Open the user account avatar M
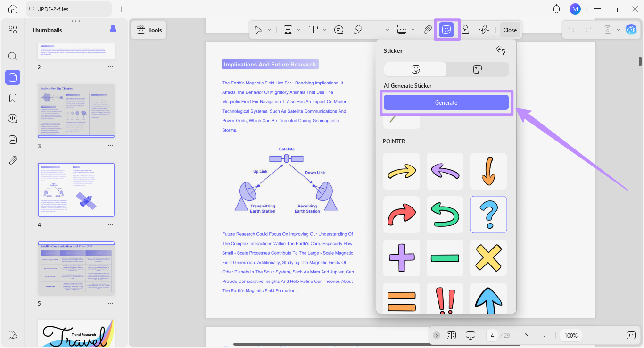This screenshot has height=348, width=644. pyautogui.click(x=575, y=9)
